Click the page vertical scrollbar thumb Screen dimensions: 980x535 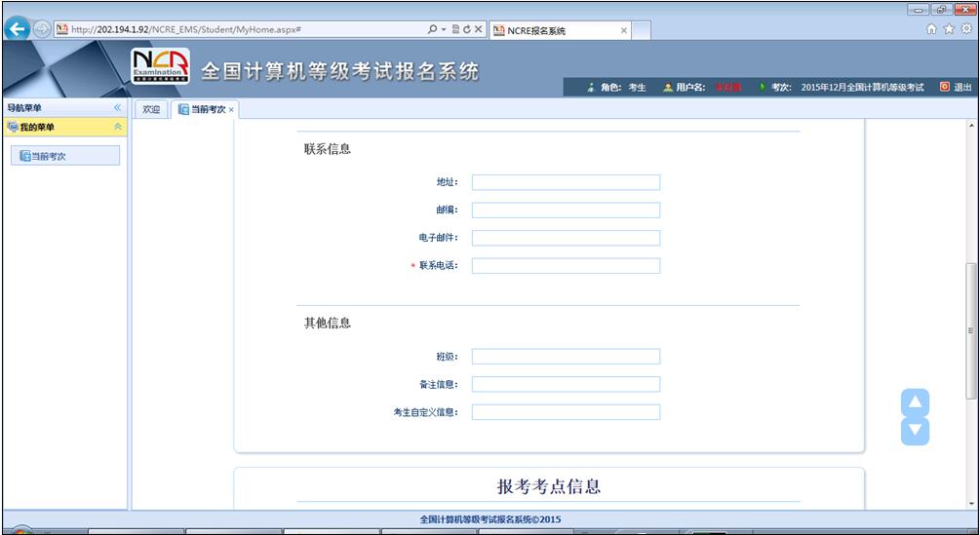click(970, 331)
